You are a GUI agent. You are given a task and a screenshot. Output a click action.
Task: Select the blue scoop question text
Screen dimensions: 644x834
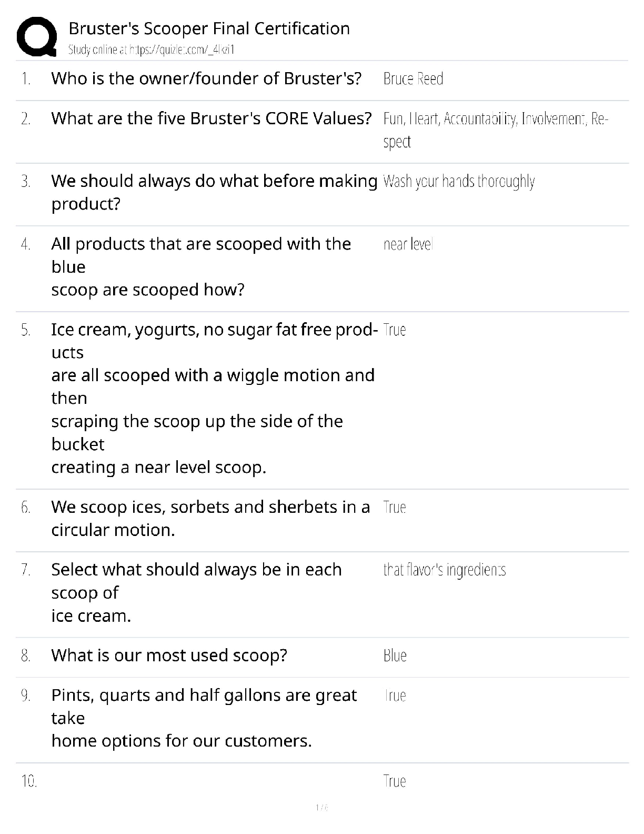(200, 266)
